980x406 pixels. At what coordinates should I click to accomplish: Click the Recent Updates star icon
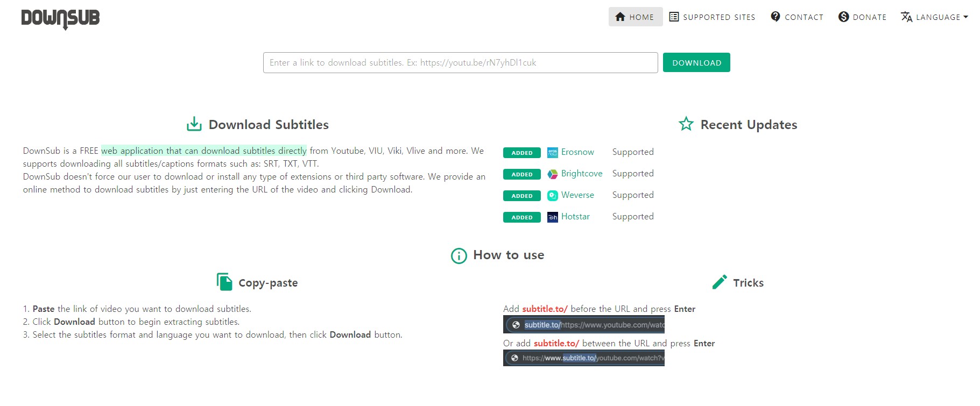[686, 124]
